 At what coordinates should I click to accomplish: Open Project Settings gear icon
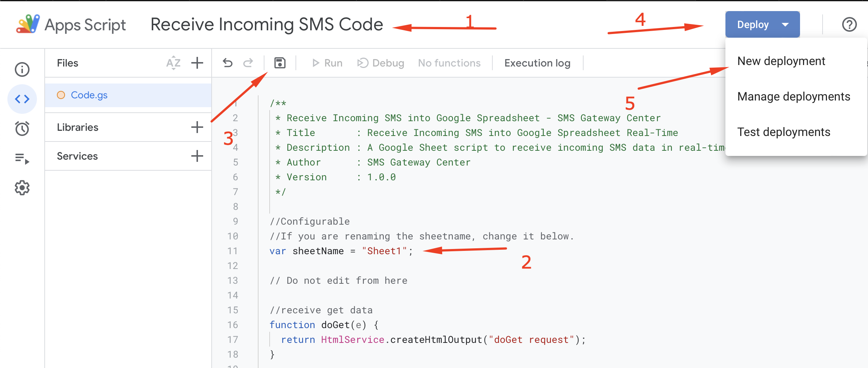click(22, 188)
